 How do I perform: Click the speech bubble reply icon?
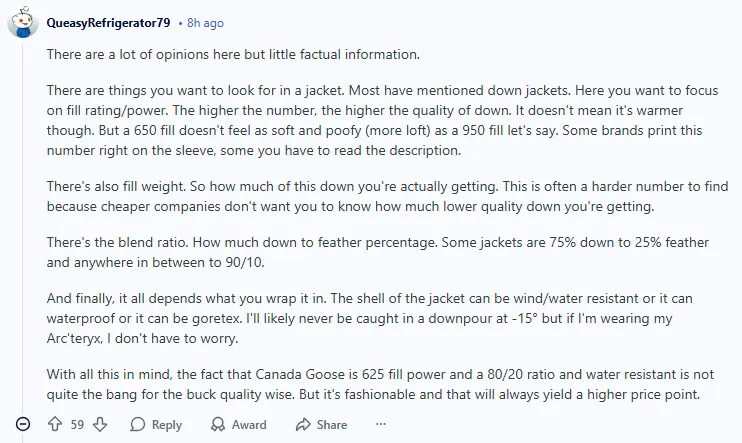[x=137, y=425]
